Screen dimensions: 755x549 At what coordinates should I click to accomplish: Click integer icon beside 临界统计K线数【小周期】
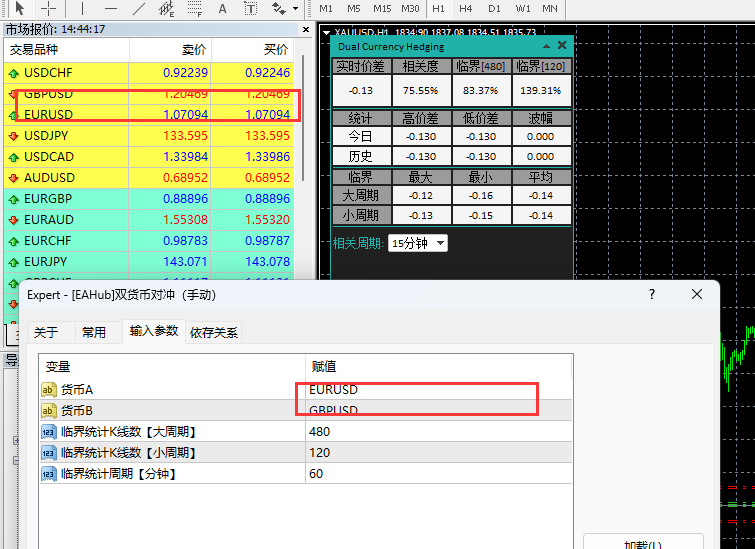pos(49,453)
